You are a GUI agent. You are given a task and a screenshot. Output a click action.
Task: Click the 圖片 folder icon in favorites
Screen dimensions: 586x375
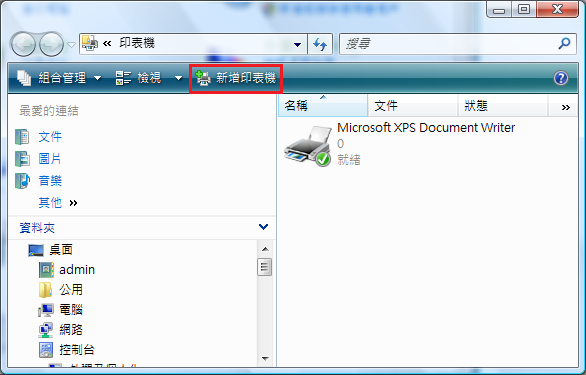(22, 159)
